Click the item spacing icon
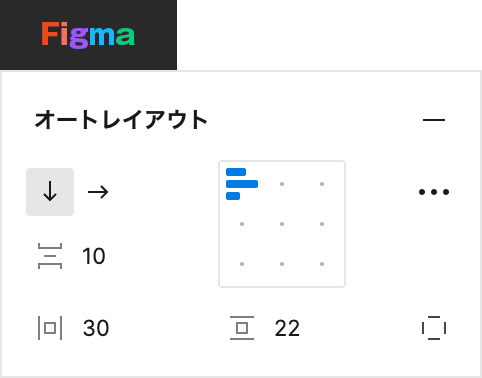Image resolution: width=482 pixels, height=378 pixels. pos(50,256)
